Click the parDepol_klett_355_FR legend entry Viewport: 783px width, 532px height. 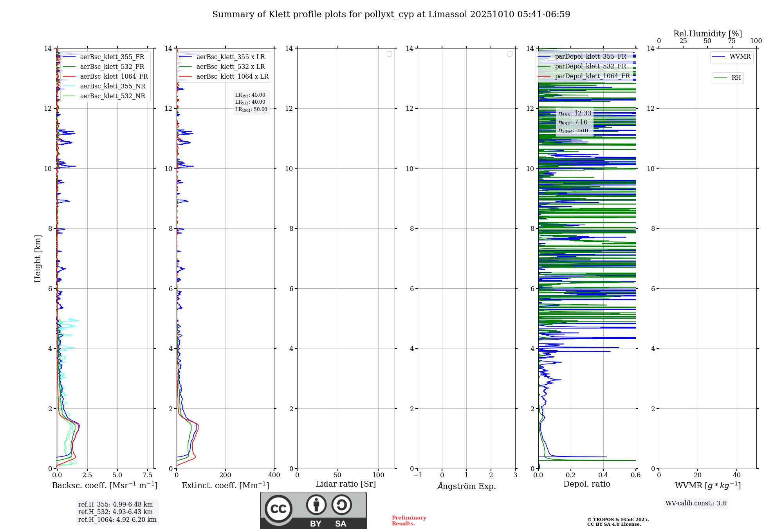pyautogui.click(x=590, y=57)
